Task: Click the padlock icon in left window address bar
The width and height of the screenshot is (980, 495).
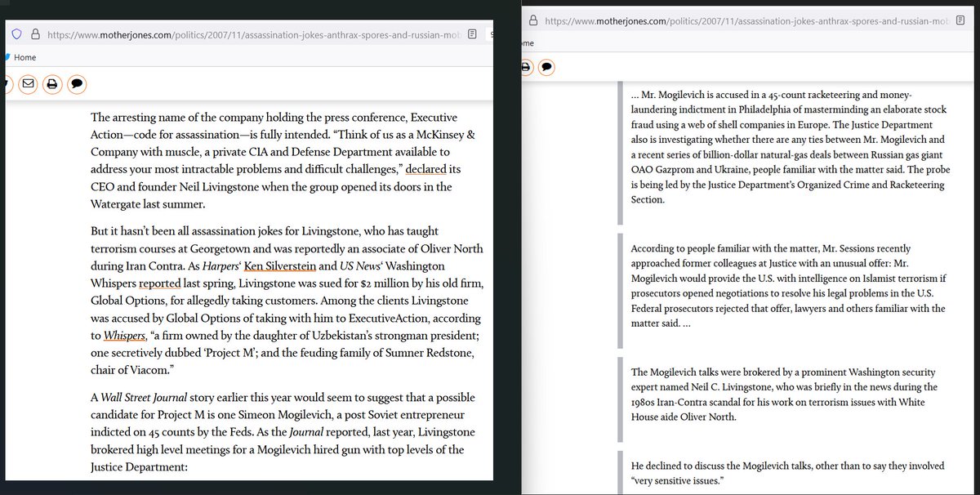Action: [35, 34]
